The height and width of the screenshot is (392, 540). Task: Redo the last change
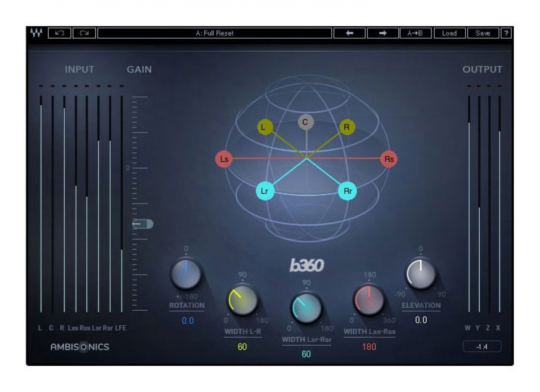[84, 33]
